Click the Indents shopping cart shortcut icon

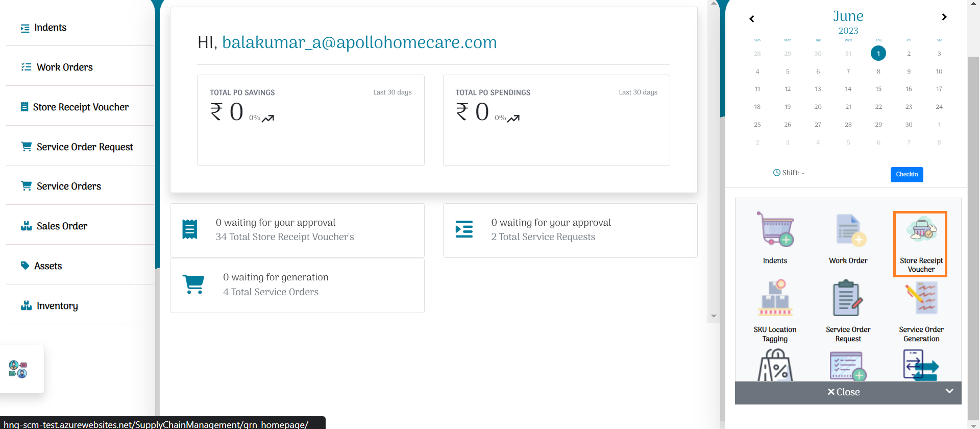775,229
